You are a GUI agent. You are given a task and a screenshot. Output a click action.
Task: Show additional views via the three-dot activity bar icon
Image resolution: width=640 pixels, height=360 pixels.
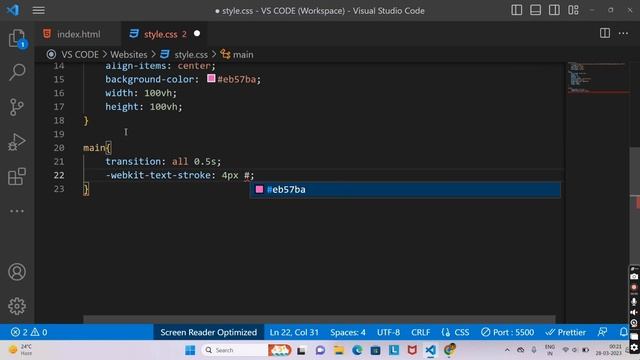[17, 211]
